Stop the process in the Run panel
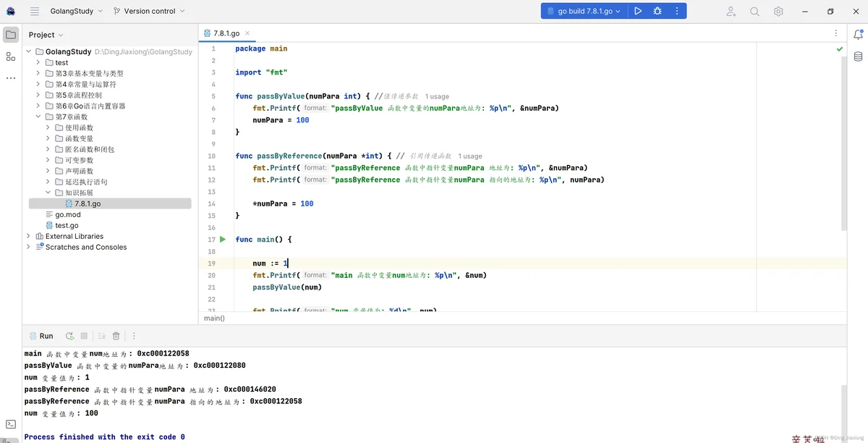 [84, 336]
